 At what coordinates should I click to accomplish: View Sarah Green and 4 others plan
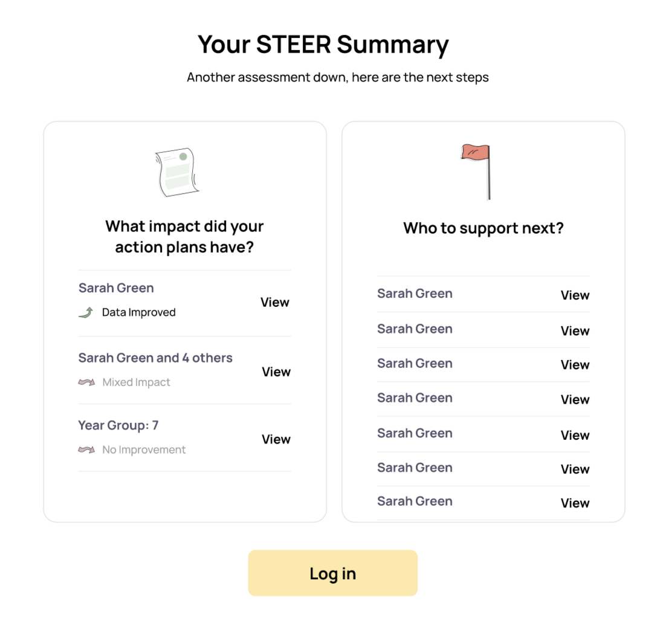pos(276,372)
